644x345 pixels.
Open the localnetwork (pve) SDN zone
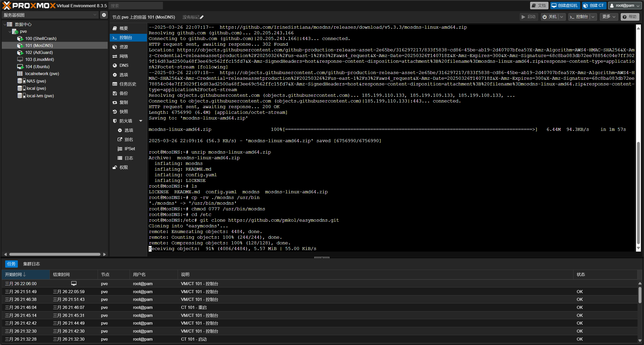[x=42, y=74]
